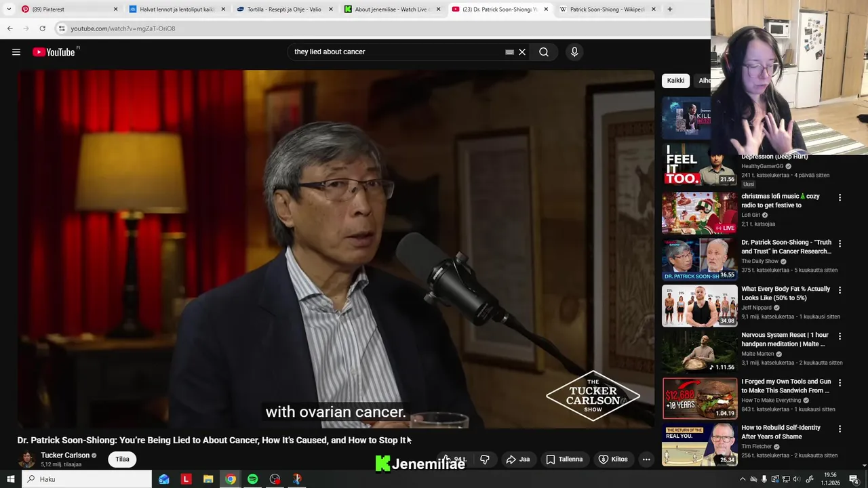Switch to About jenemiliae Kick tab

[392, 9]
